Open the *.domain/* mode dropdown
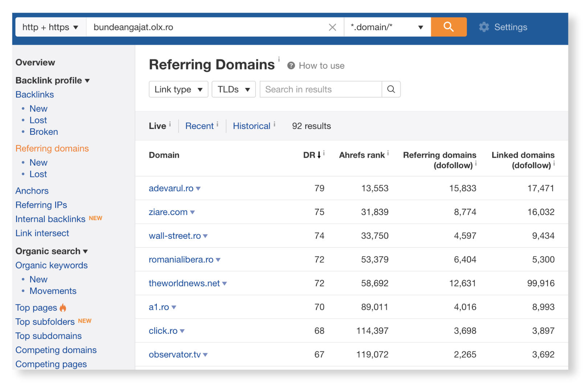The image size is (588, 388). [x=387, y=27]
